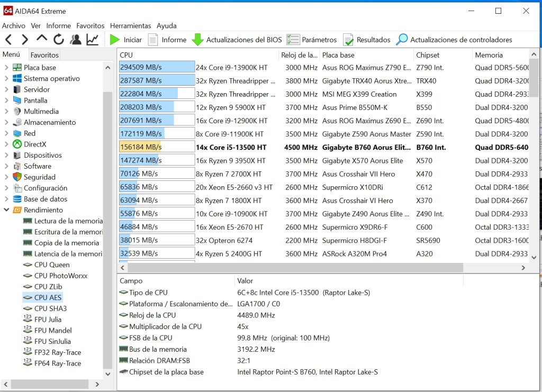Click the up arrow navigation icon
Image resolution: width=542 pixels, height=392 pixels.
pos(42,39)
